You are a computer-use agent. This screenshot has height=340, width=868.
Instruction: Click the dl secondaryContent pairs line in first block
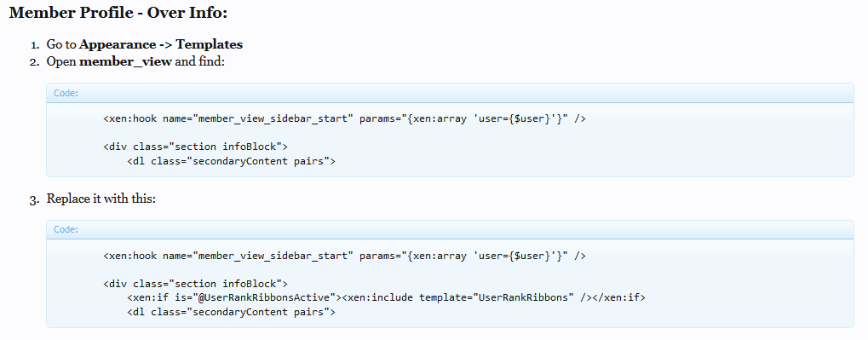coord(232,161)
